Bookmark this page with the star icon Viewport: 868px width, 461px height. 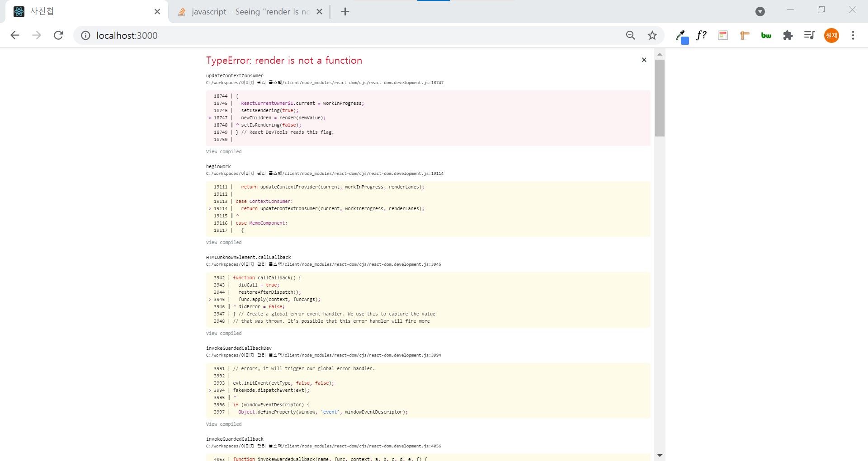point(652,35)
